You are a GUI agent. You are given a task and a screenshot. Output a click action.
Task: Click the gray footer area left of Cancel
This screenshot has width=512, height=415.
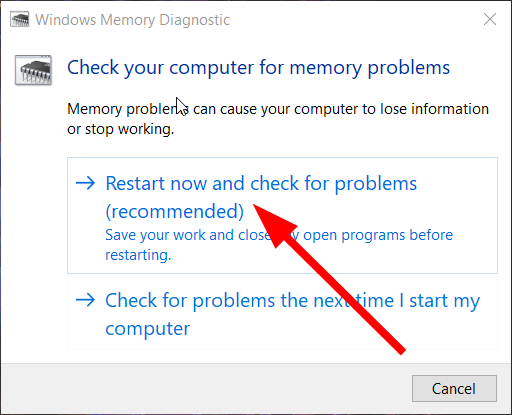207,389
